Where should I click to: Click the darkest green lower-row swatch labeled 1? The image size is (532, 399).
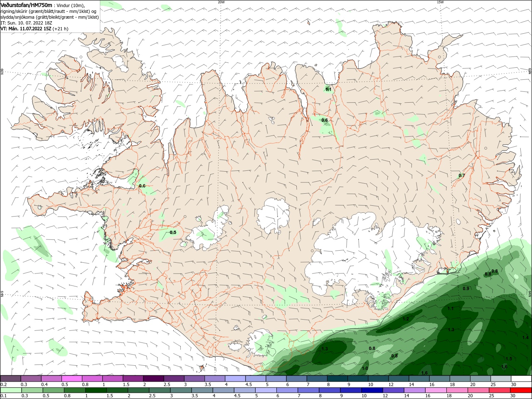click(96, 390)
